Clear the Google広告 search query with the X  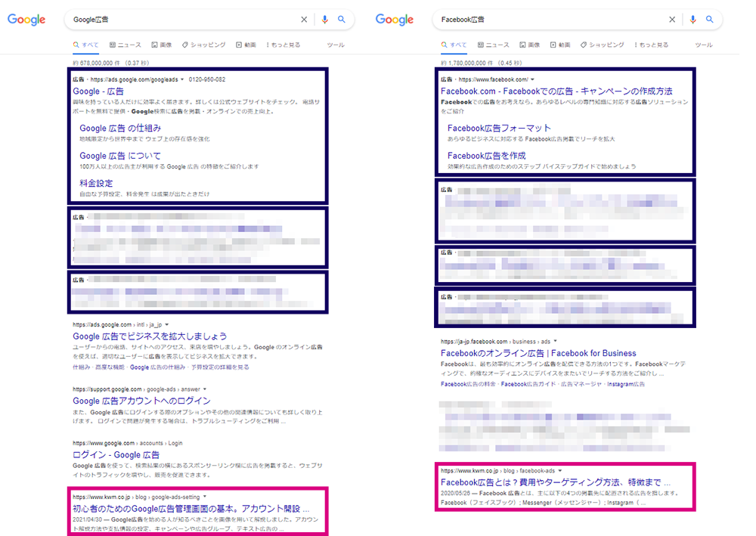304,20
